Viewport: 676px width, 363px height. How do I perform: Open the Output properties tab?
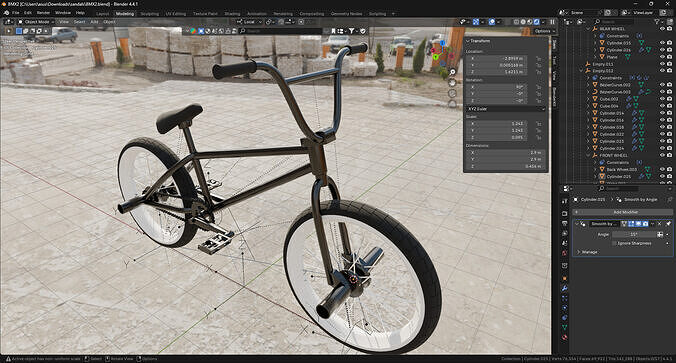tap(564, 223)
